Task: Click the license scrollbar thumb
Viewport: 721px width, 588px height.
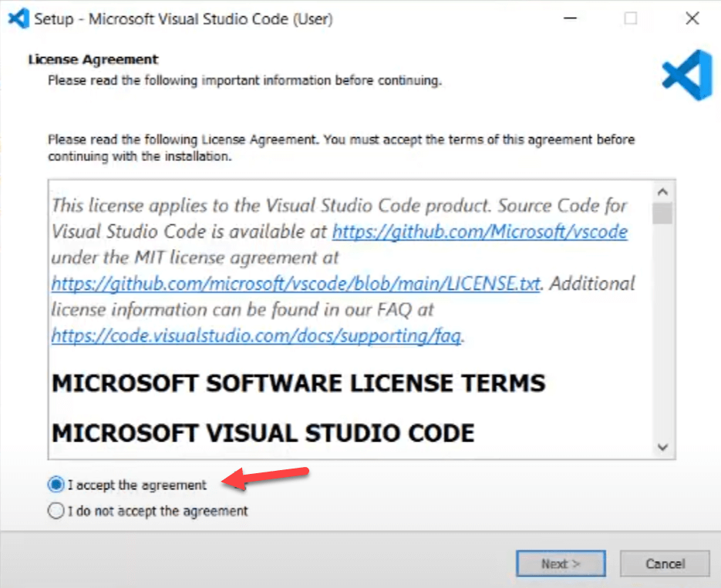Action: coord(662,213)
